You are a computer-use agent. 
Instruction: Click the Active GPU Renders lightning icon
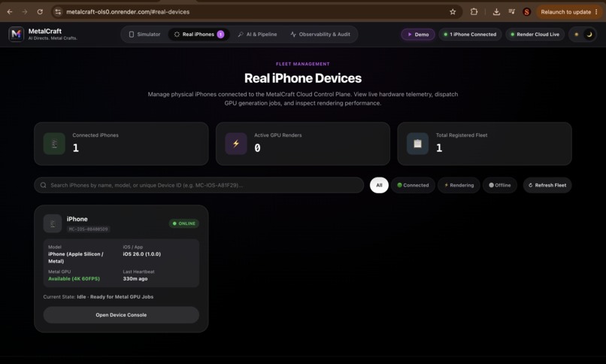point(236,144)
